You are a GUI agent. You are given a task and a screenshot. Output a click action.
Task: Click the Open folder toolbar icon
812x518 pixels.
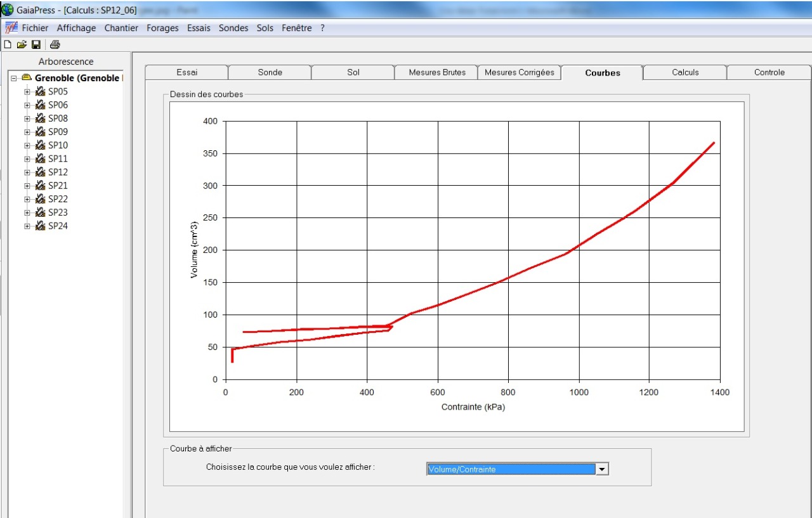tap(22, 44)
